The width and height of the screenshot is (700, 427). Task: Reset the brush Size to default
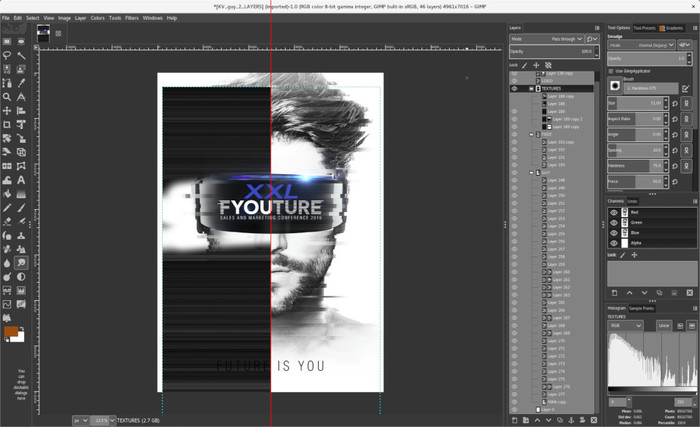674,102
